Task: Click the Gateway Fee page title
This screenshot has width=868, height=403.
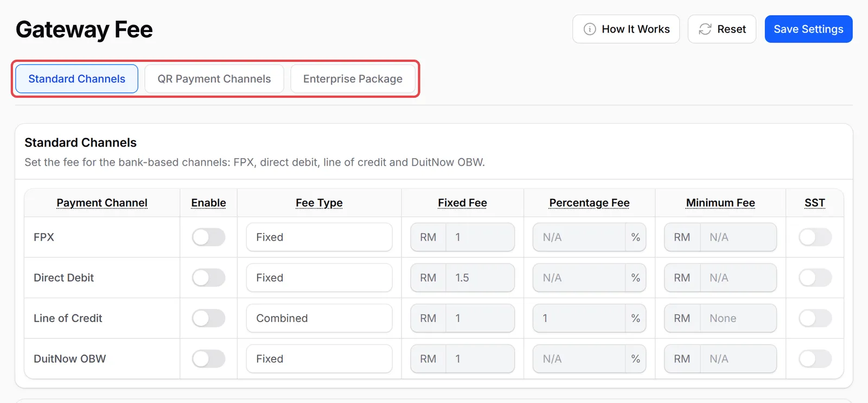Action: coord(84,29)
